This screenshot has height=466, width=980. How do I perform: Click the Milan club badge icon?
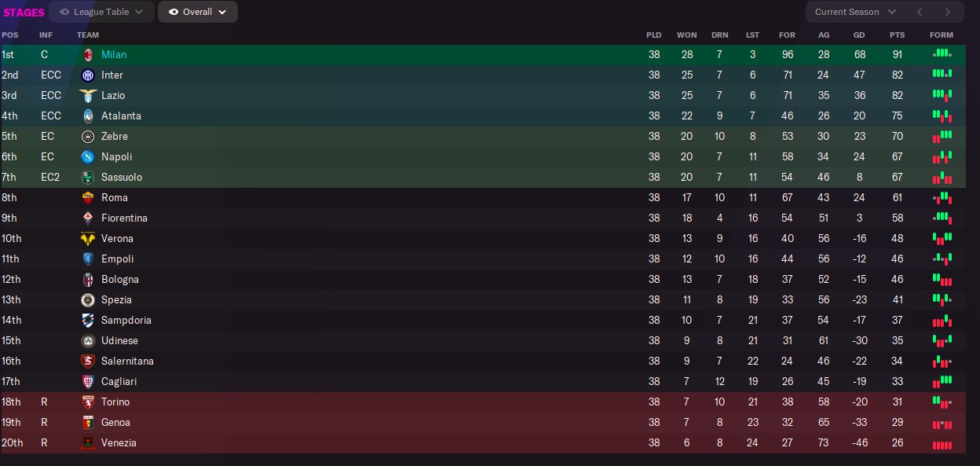click(x=88, y=55)
